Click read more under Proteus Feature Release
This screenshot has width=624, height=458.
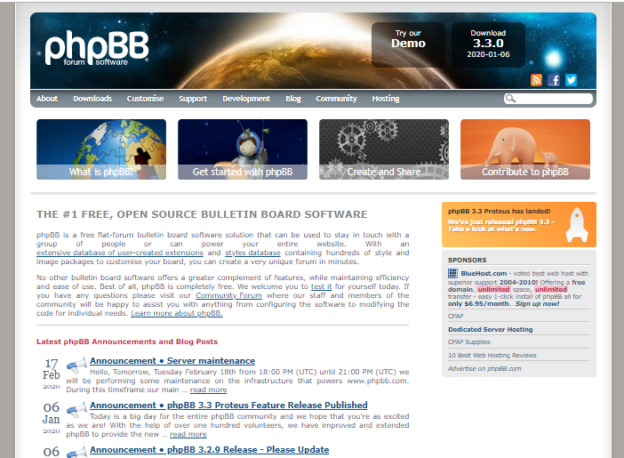pyautogui.click(x=188, y=434)
